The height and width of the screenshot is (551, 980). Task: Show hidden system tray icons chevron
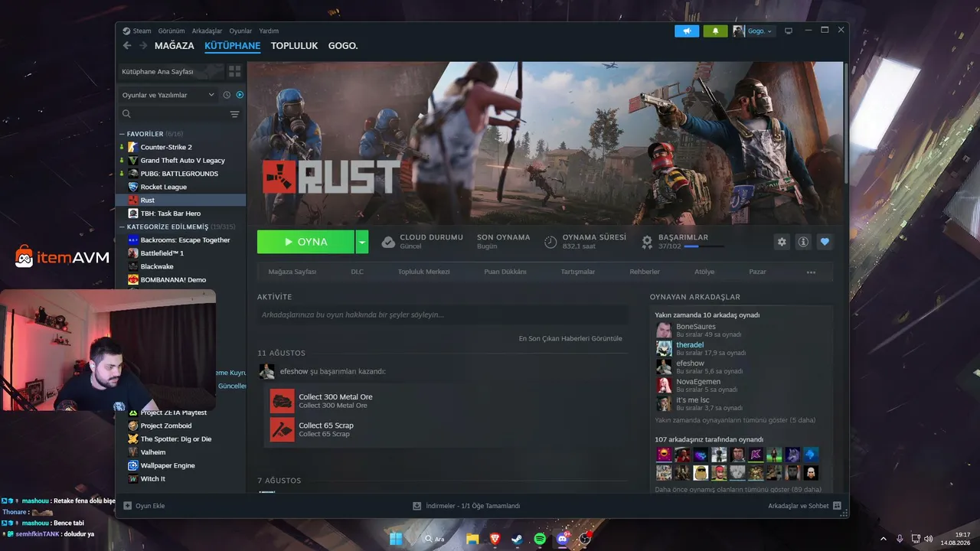[x=883, y=539]
